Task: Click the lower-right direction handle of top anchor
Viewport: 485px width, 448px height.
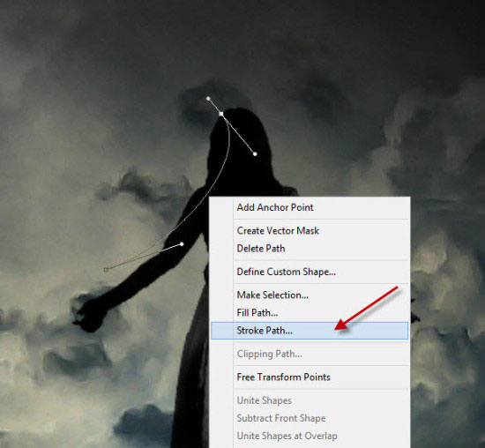Action: [x=255, y=153]
